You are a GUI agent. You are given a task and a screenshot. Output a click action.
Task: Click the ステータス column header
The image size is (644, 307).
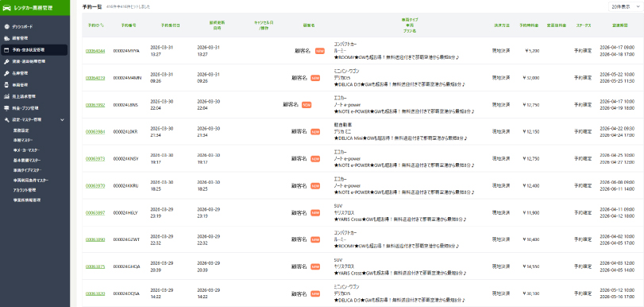pos(583,25)
